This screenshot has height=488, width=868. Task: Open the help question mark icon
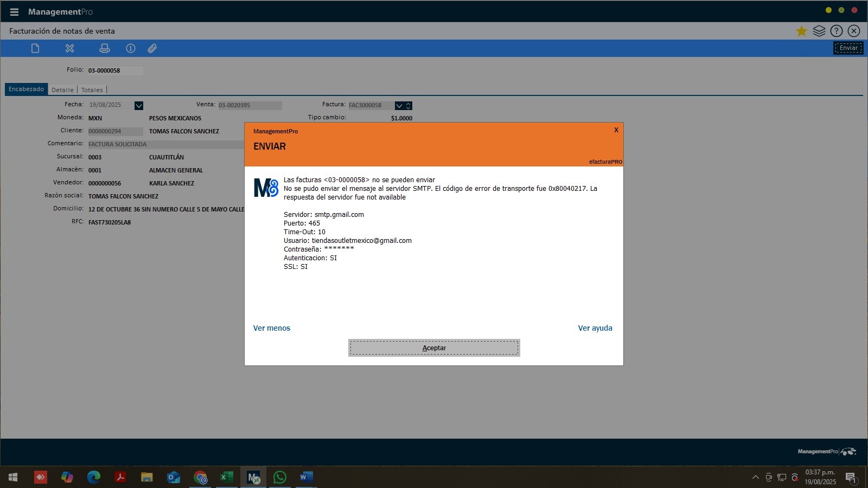(x=837, y=31)
